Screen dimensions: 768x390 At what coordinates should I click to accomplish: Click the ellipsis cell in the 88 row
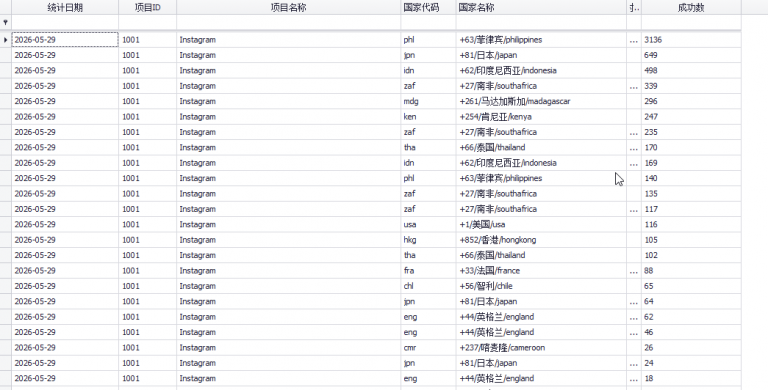pos(634,270)
